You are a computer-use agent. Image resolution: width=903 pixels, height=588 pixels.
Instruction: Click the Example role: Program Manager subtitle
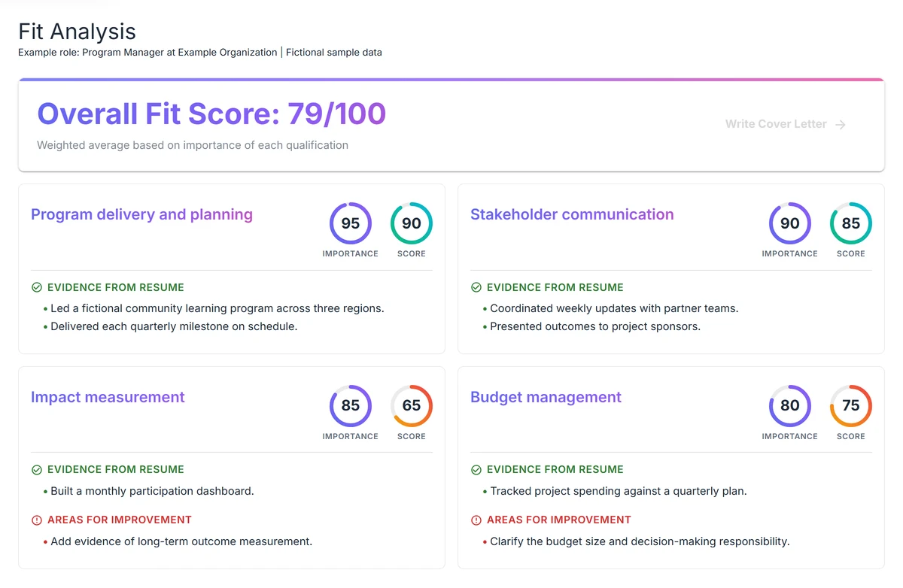[x=200, y=53]
